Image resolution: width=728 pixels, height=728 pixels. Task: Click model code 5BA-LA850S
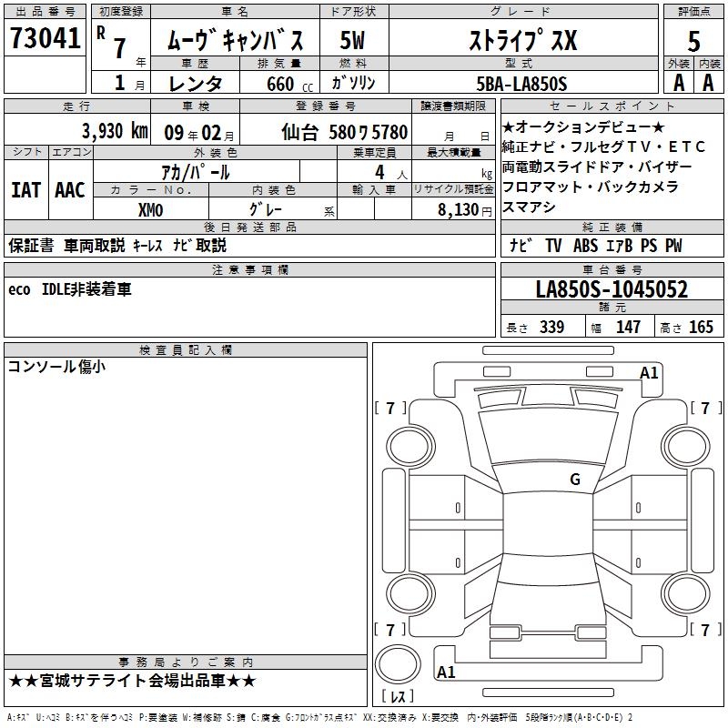(x=521, y=84)
